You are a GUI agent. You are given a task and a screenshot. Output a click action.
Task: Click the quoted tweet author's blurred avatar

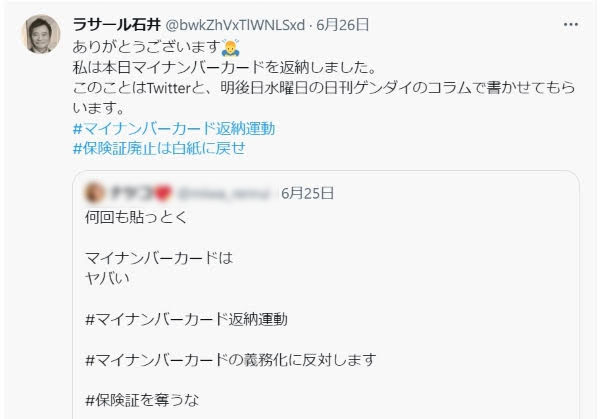[x=94, y=193]
